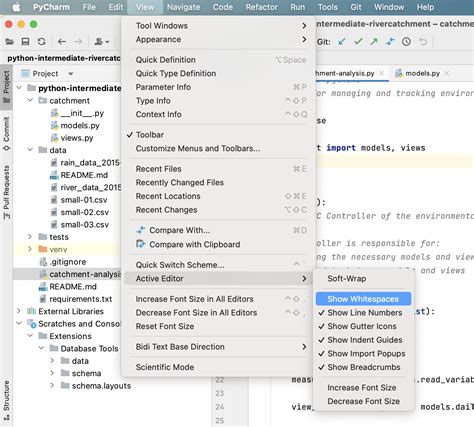Expand the tests folder

click(x=30, y=237)
